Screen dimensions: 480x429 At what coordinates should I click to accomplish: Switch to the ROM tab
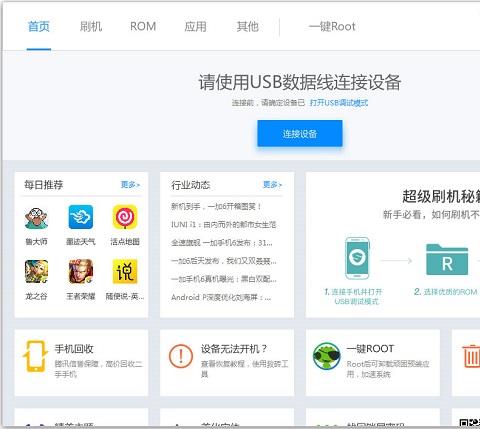(143, 26)
